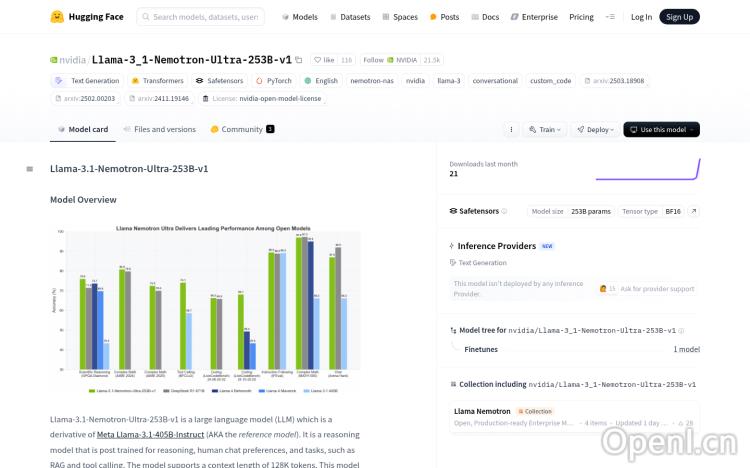Viewport: 750px width, 468px height.
Task: Click the three-dot more options button
Action: click(510, 129)
